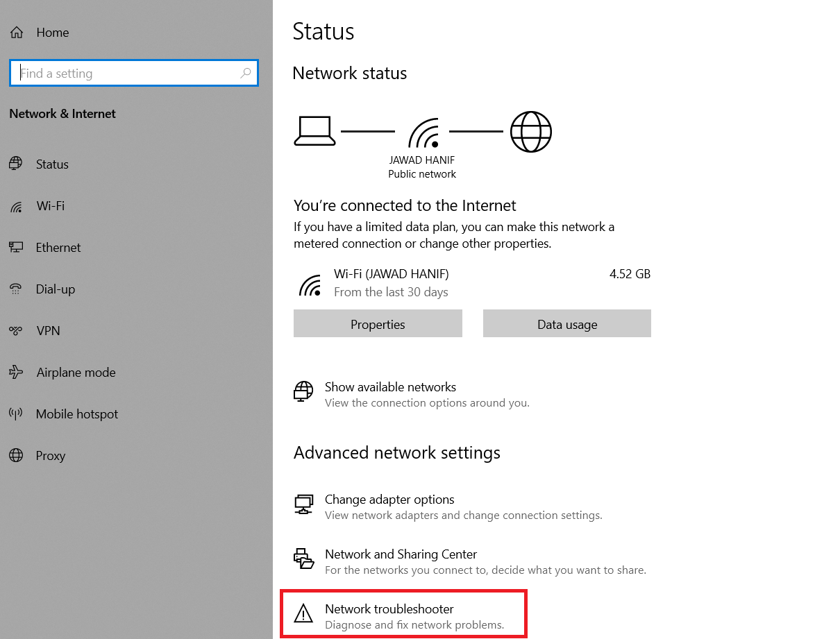Viewport: 840px width, 639px height.
Task: Click the Wi-Fi signal icon in sidebar
Action: (x=15, y=206)
